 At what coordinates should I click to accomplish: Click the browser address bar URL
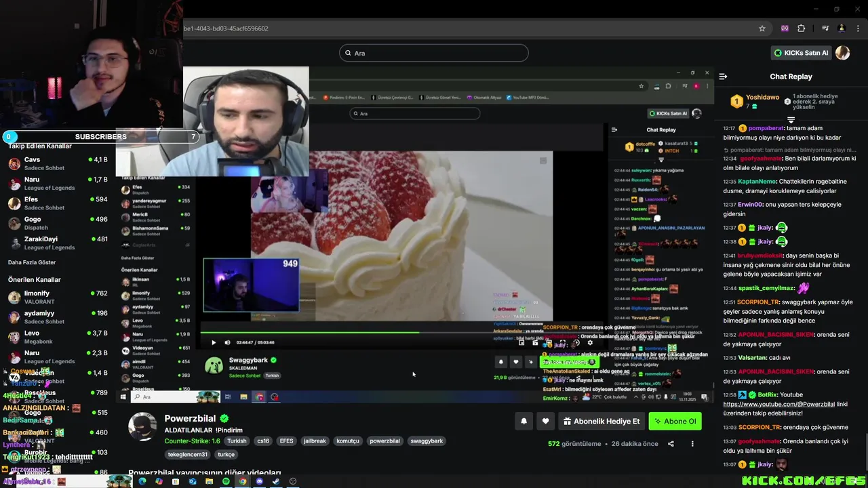click(x=226, y=28)
